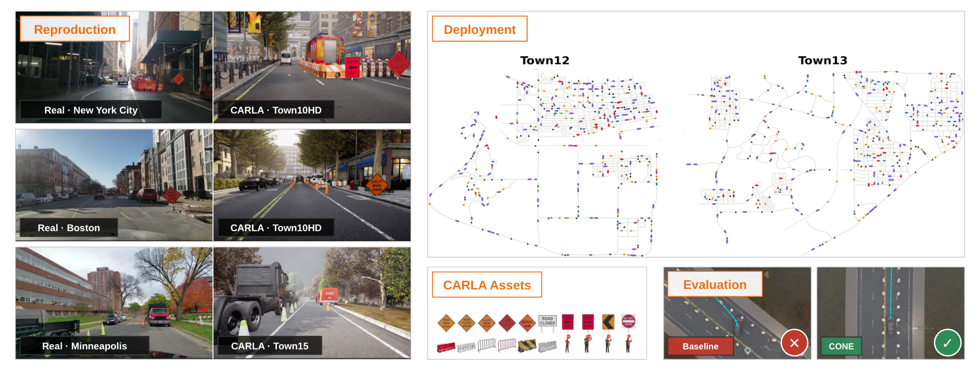Open the Boston street photo
980x378 pixels.
coord(114,185)
